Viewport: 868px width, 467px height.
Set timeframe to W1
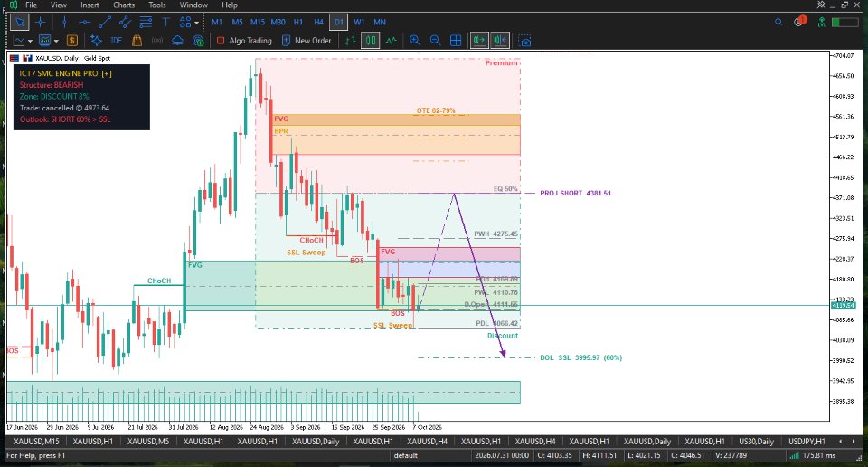tap(359, 22)
